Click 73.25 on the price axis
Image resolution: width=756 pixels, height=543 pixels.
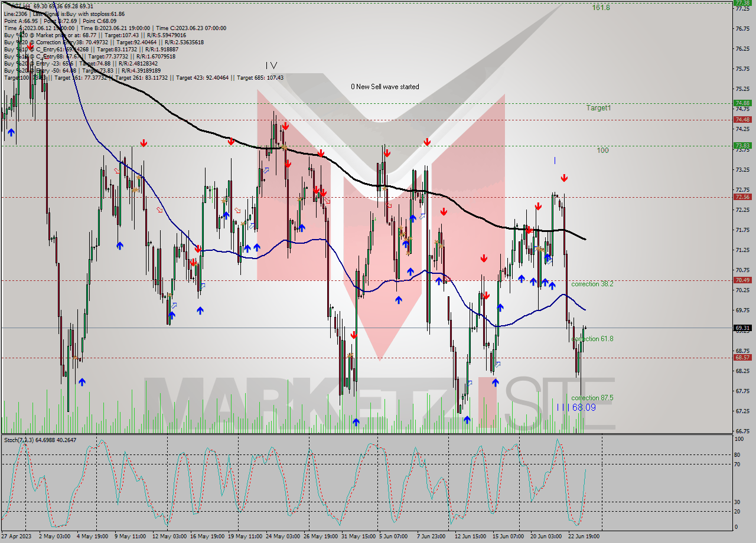[x=742, y=169]
